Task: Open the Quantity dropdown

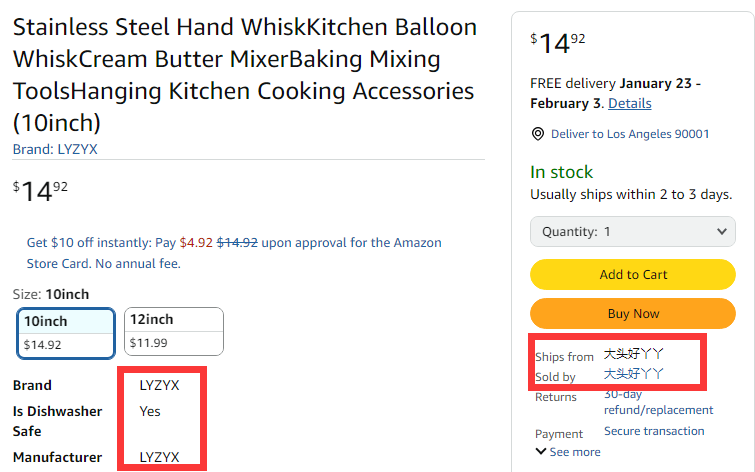Action: pos(632,231)
